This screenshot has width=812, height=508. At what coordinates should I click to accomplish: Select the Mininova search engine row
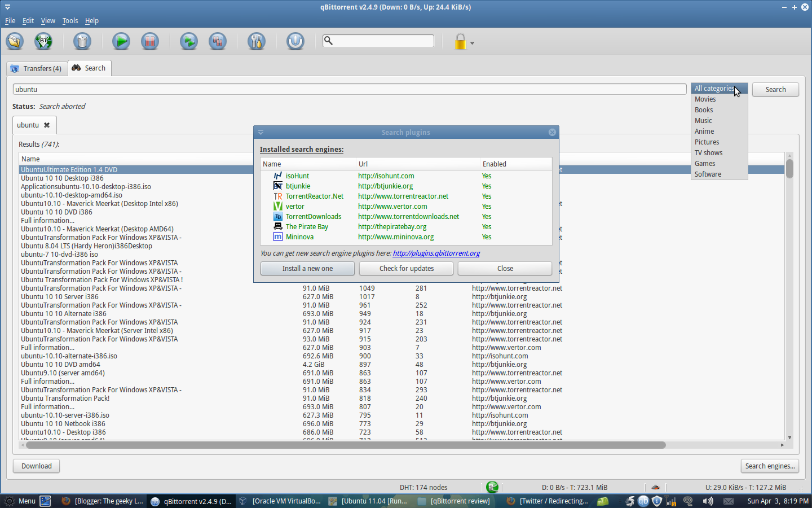[x=406, y=237]
